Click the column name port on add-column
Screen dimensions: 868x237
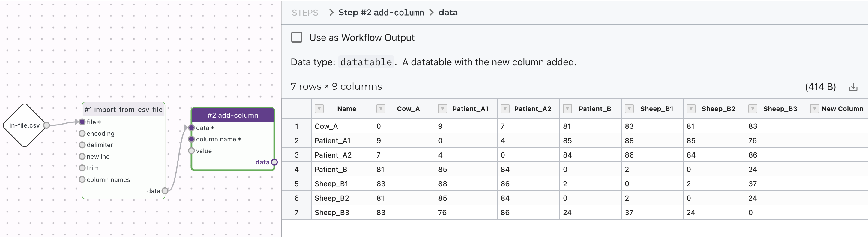192,139
